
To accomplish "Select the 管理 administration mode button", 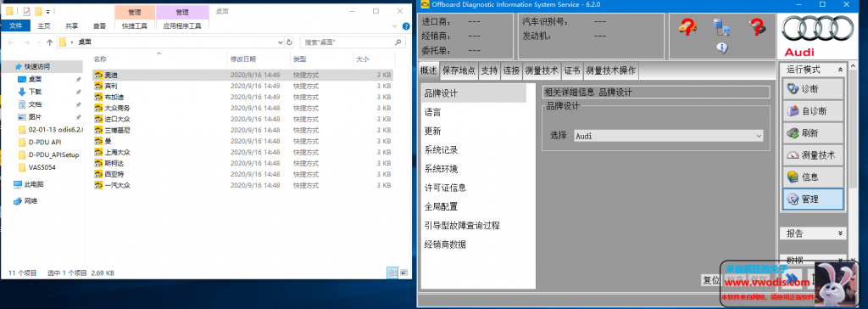I will 813,199.
